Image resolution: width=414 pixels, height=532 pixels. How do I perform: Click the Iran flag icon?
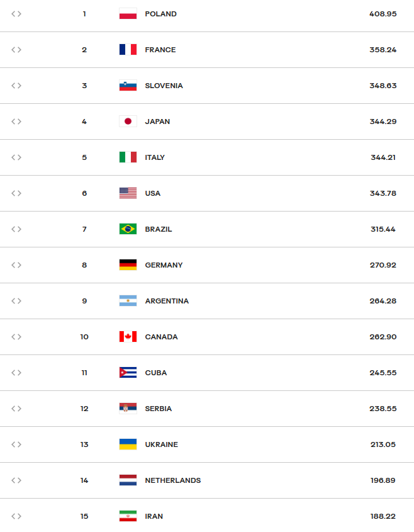click(128, 516)
